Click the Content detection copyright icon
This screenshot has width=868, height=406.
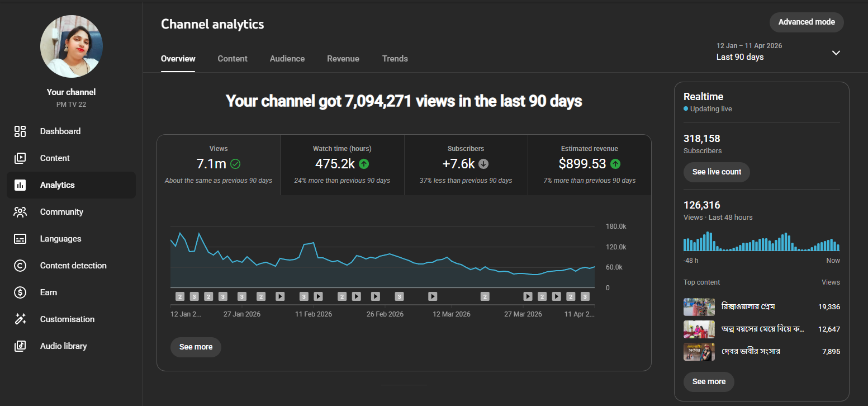(20, 266)
